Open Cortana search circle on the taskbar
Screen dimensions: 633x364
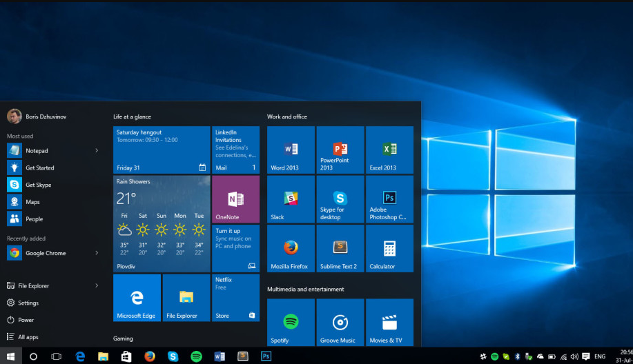[x=34, y=356]
